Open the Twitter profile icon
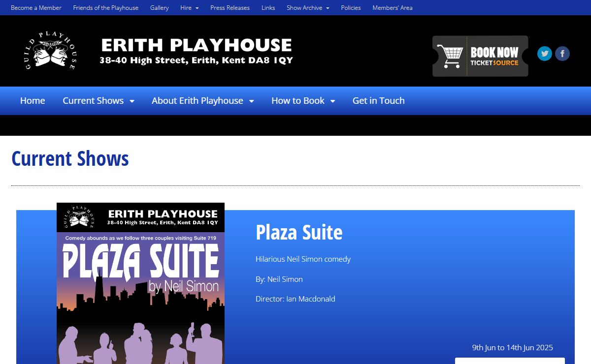591x364 pixels. click(x=544, y=54)
